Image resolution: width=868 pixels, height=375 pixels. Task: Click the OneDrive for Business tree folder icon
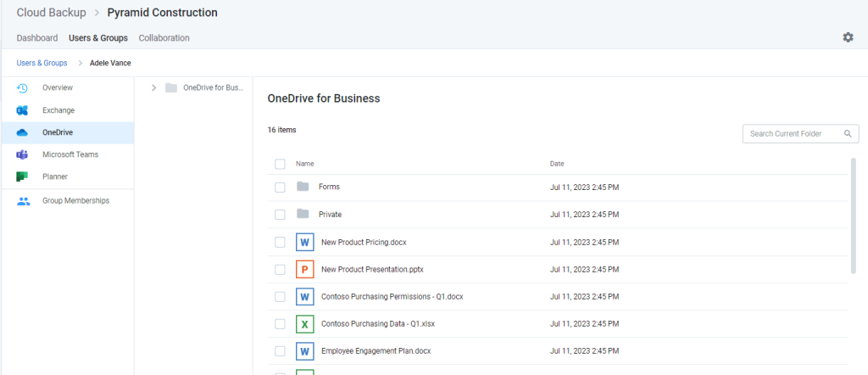171,87
